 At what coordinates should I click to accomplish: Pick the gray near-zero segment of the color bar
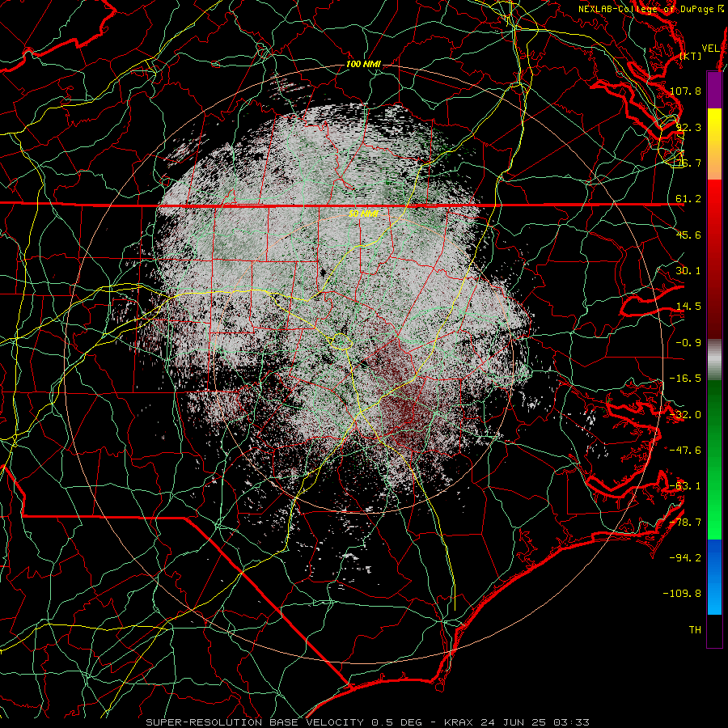(x=714, y=360)
